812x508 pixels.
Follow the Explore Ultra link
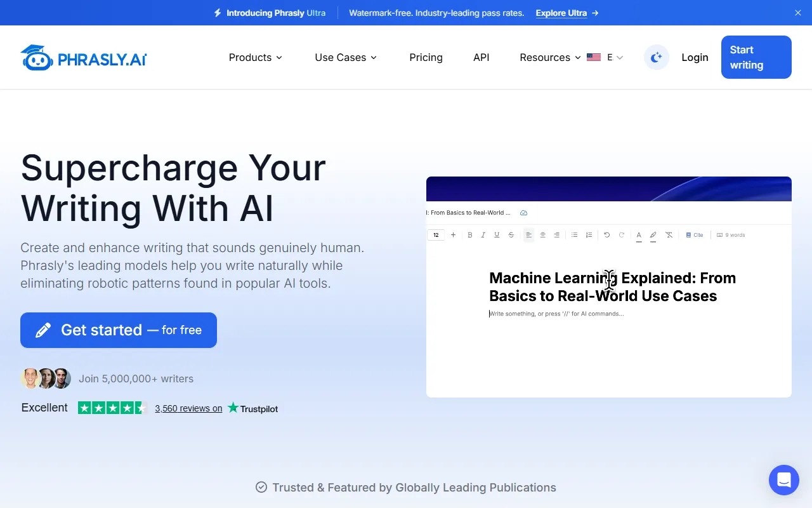(567, 13)
